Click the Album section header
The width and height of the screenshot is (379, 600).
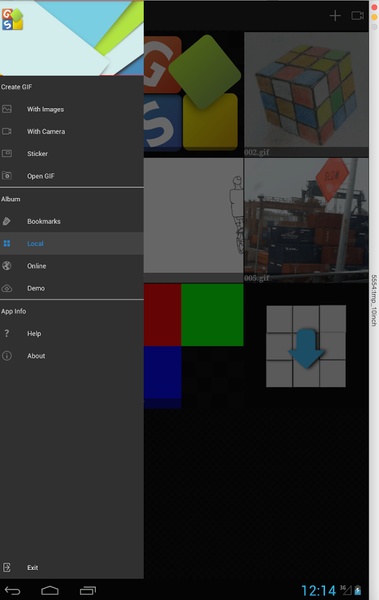click(11, 199)
